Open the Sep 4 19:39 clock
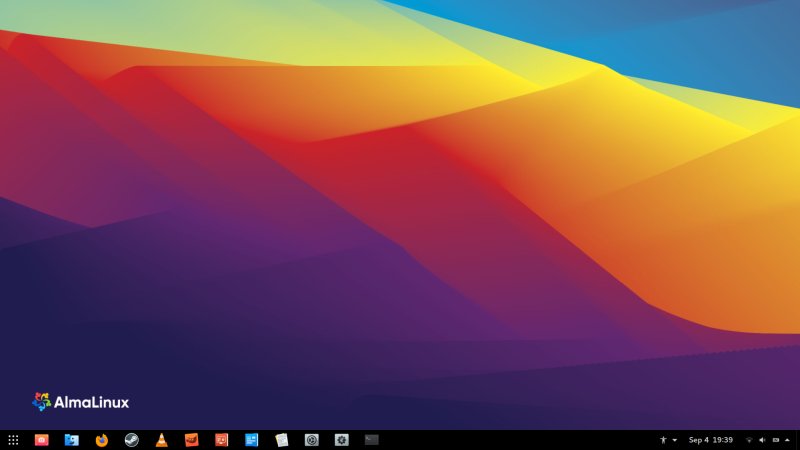 coord(711,440)
